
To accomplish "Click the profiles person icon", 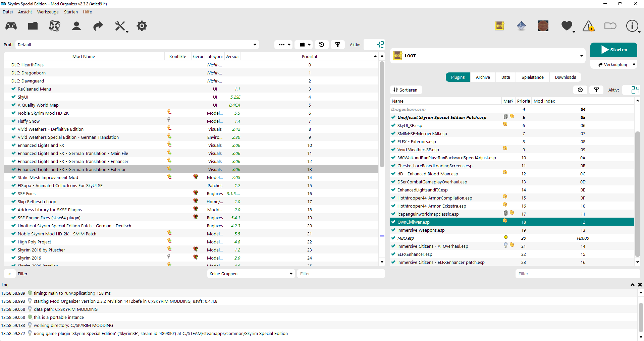I will pos(76,26).
